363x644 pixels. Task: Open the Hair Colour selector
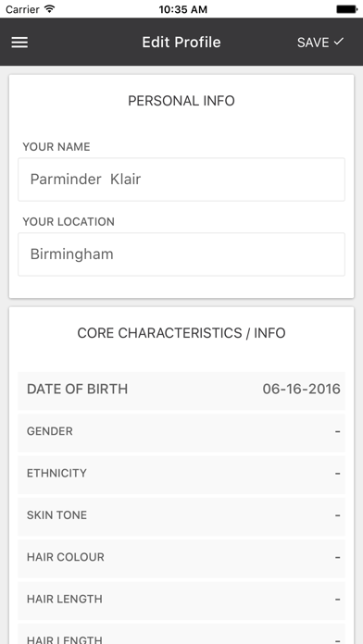[x=181, y=557]
